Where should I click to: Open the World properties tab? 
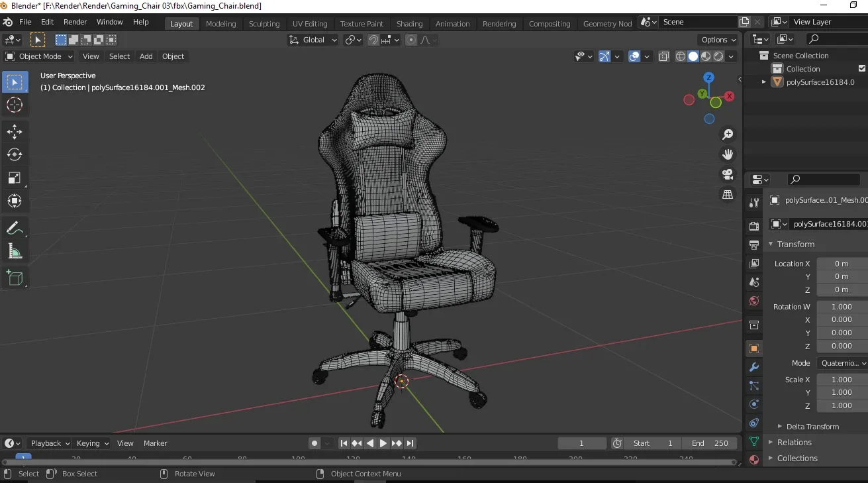753,301
